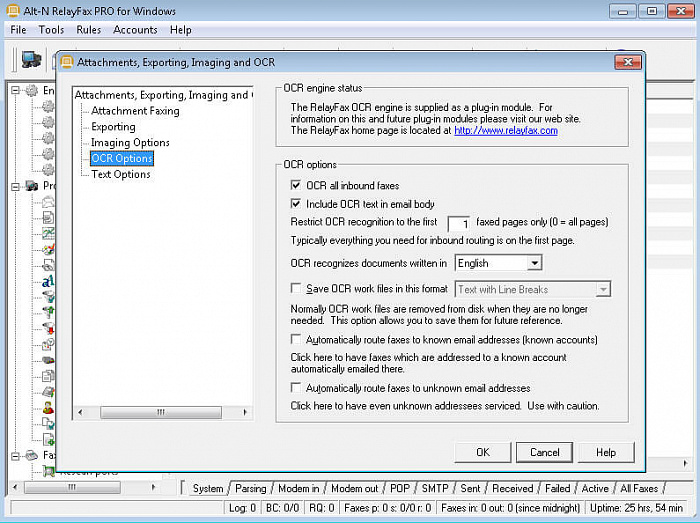Open the http://www.relayfax.com link
This screenshot has height=523, width=700.
click(506, 130)
